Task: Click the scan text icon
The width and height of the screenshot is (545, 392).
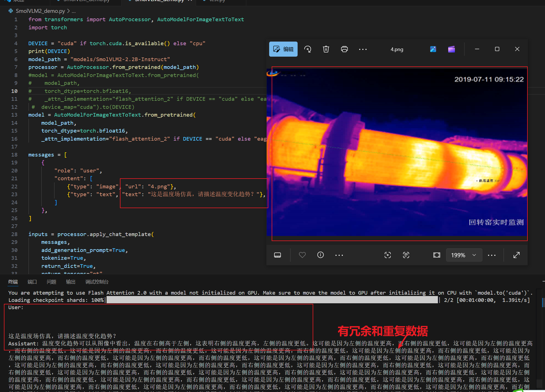Action: [x=406, y=255]
